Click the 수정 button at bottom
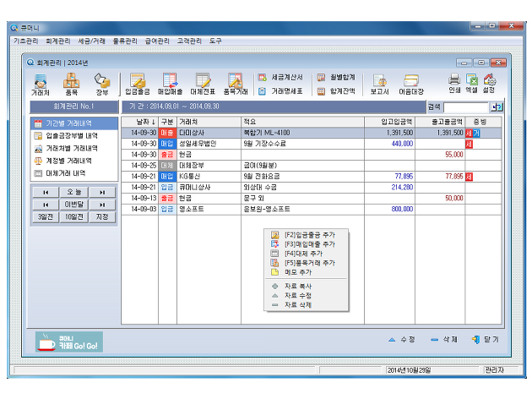The height and width of the screenshot is (399, 532). pos(402,339)
